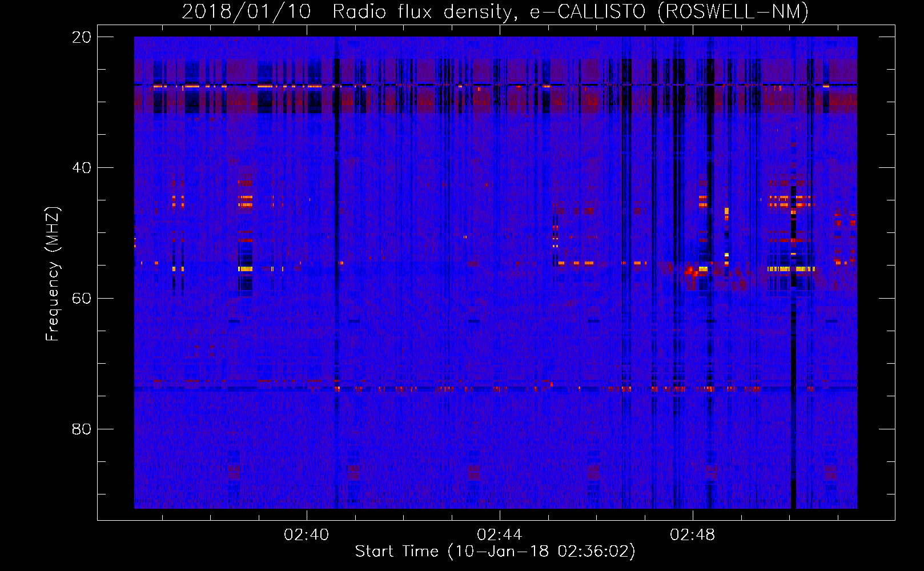Click the '02:44' time tick label

(x=500, y=535)
